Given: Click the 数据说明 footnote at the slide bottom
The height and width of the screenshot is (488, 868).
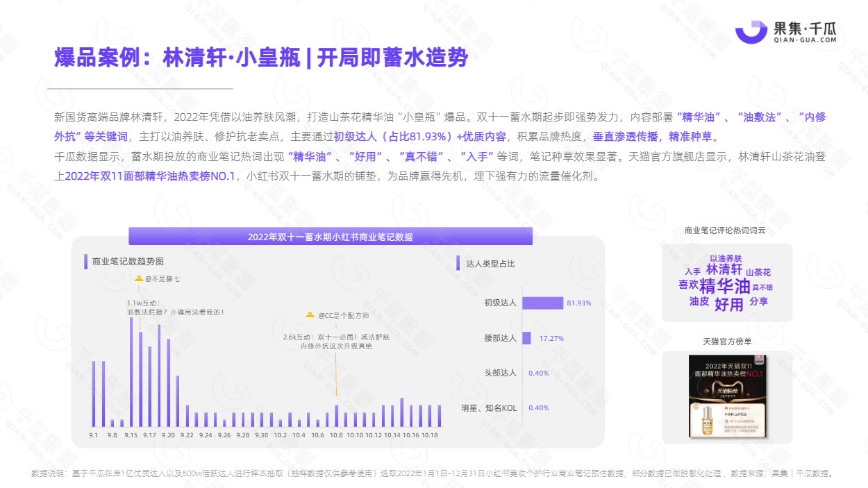Looking at the screenshot, I should pos(432,474).
